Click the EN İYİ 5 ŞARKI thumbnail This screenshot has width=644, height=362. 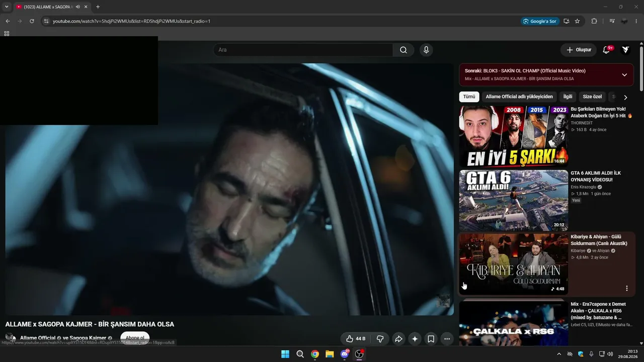point(514,136)
